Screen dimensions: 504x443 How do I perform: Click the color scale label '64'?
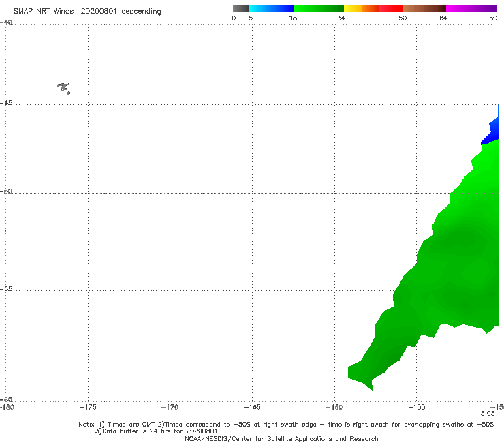pos(443,18)
